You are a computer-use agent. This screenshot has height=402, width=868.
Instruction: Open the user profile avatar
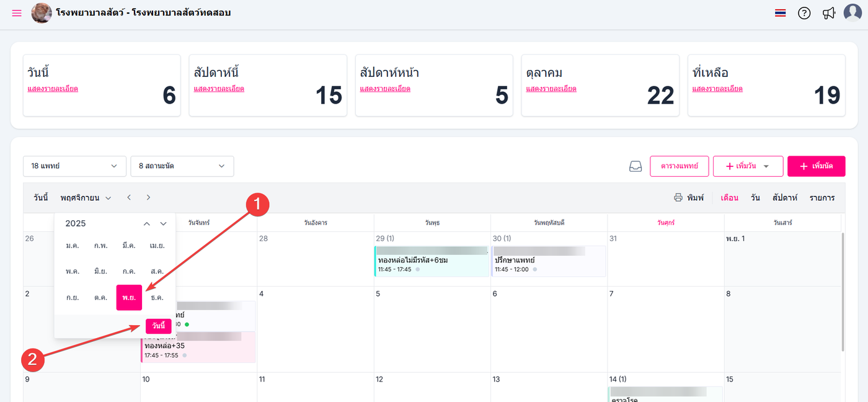pyautogui.click(x=853, y=13)
